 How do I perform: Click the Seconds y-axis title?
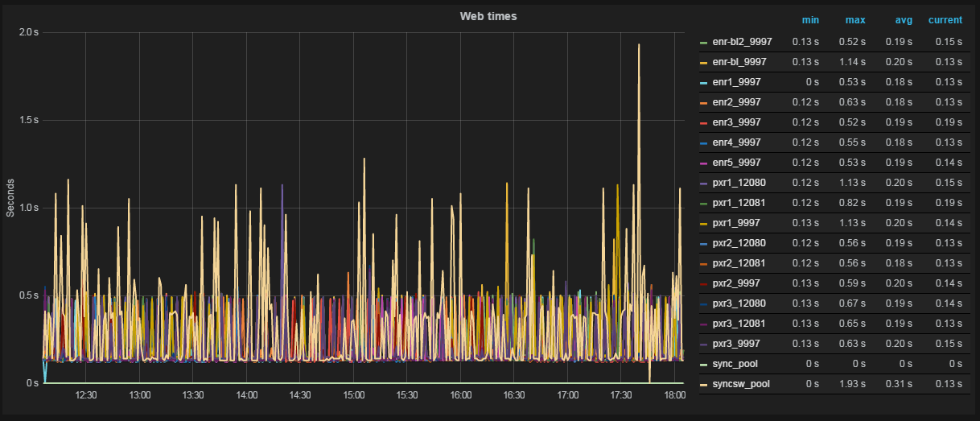tap(10, 198)
